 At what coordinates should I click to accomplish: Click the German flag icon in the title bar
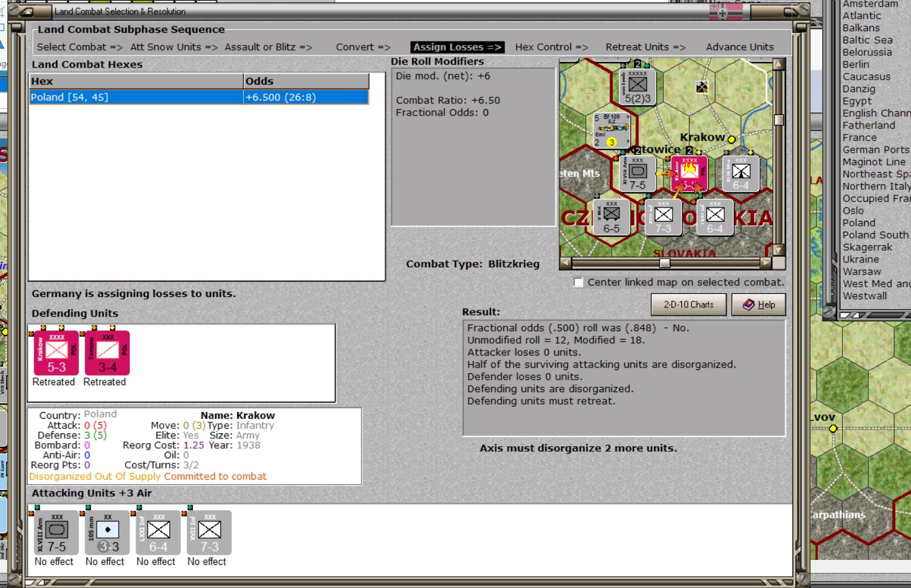click(x=726, y=11)
